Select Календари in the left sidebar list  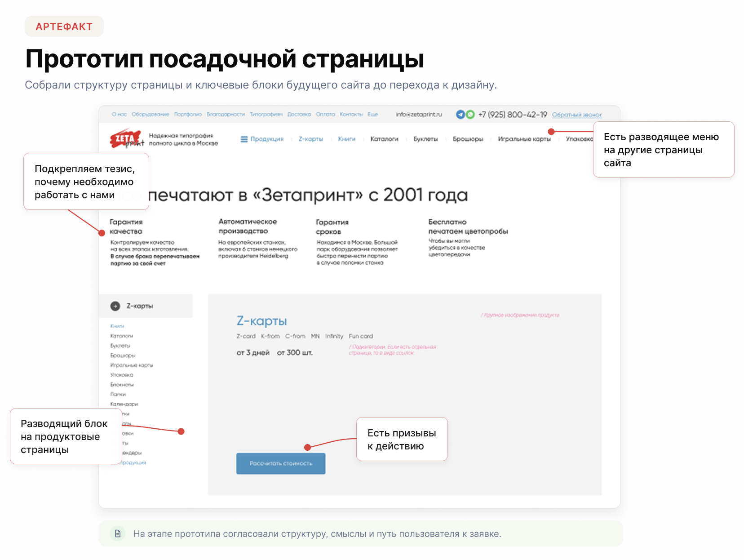[124, 404]
